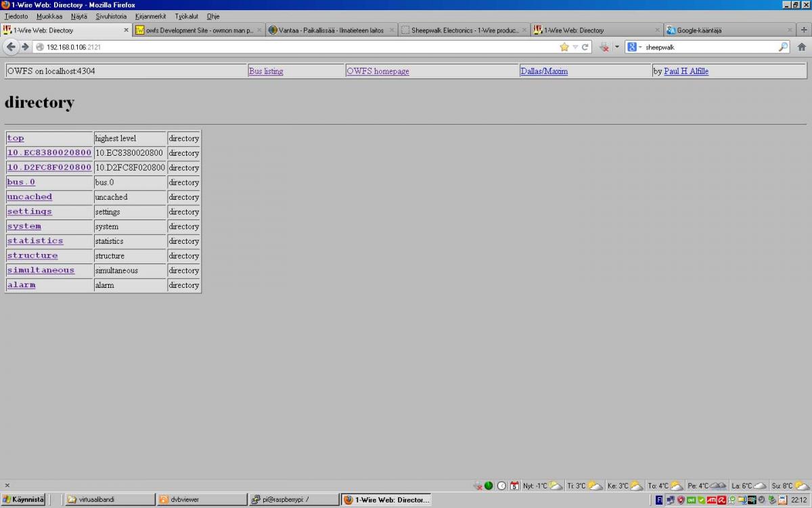Switch to the owfs Development Site tab

tap(198, 30)
